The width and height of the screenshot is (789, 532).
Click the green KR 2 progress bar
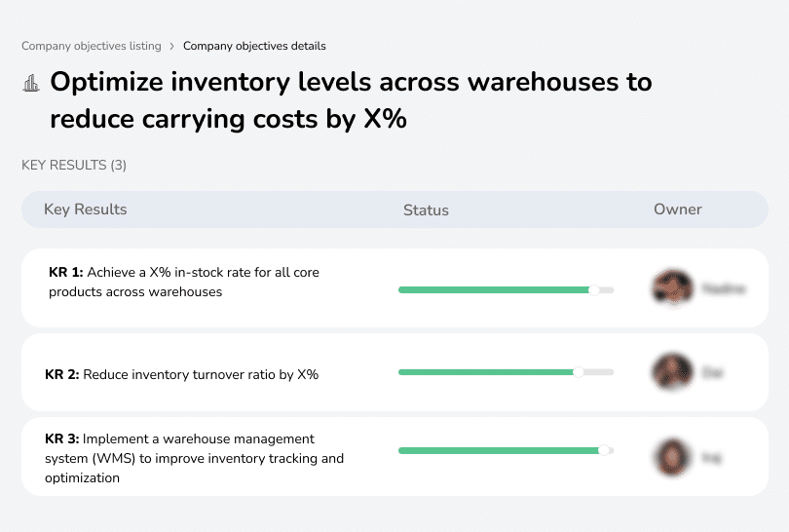(x=485, y=372)
